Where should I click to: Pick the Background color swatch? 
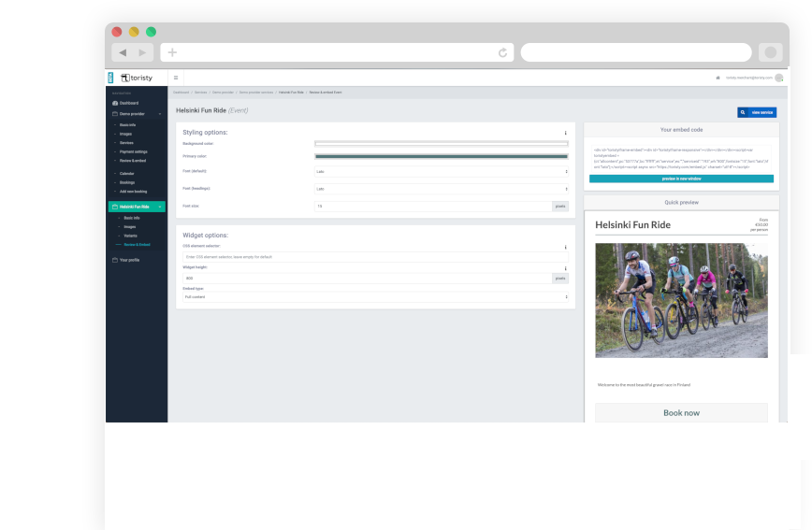click(442, 143)
